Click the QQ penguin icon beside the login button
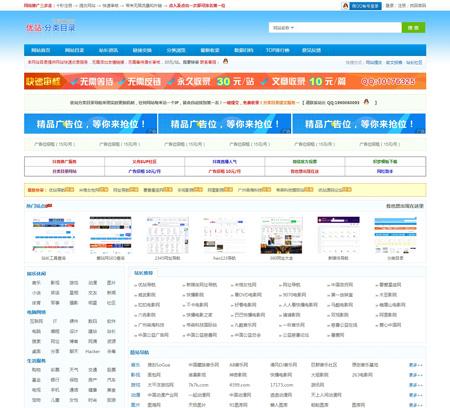 [345, 6]
